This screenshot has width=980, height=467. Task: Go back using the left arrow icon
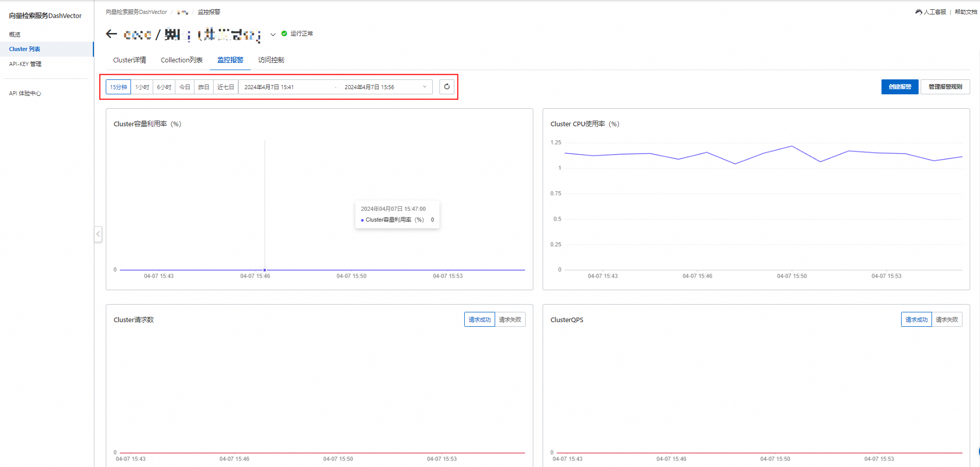coord(111,34)
